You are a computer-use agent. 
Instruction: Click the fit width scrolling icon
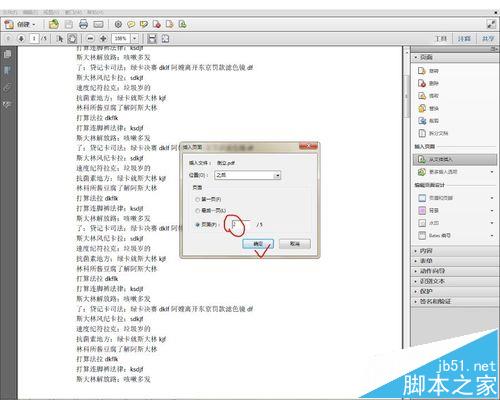pyautogui.click(x=152, y=39)
